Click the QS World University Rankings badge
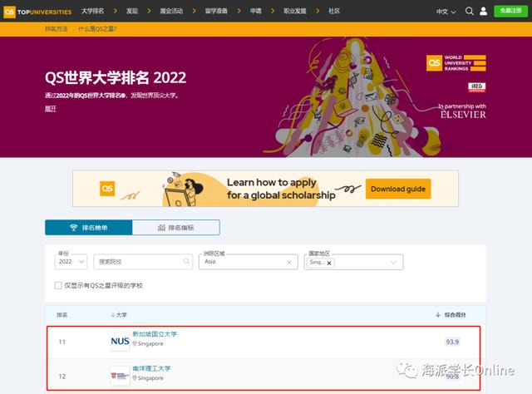Viewport: 532px width, 394px height. tap(456, 63)
